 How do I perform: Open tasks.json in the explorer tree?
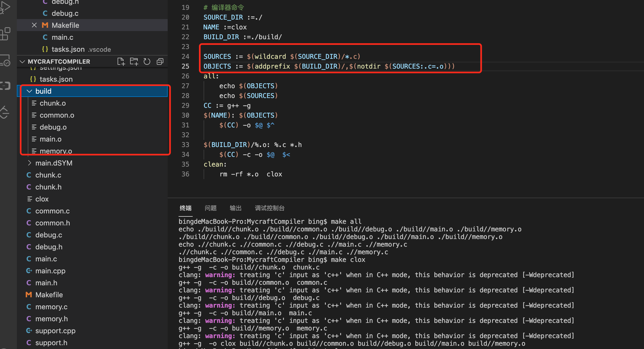92,79
